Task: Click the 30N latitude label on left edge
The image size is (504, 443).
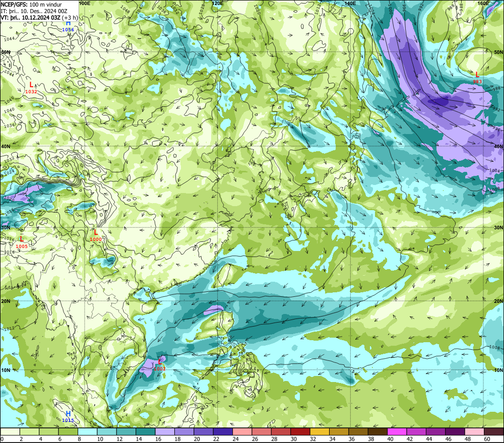Action: point(6,228)
